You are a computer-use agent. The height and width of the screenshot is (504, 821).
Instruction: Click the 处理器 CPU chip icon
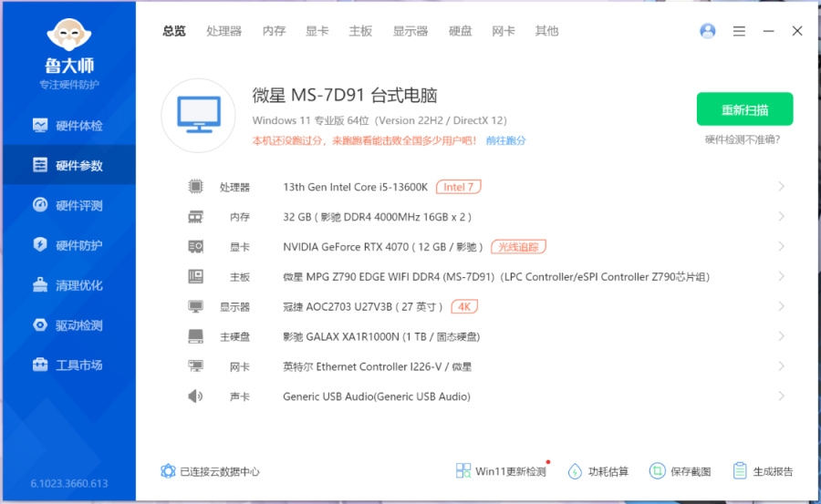[195, 186]
